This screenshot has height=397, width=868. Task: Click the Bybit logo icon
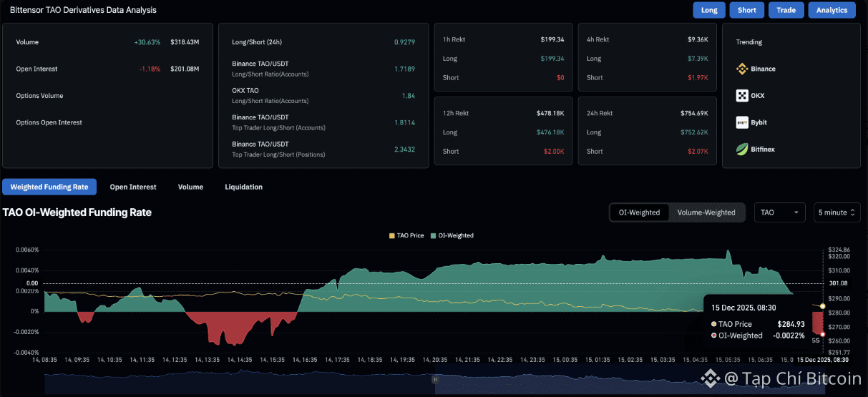(742, 122)
